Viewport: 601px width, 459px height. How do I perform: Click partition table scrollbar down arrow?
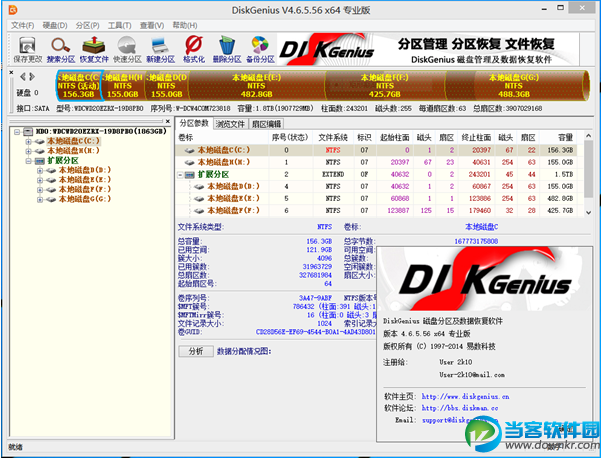click(588, 212)
